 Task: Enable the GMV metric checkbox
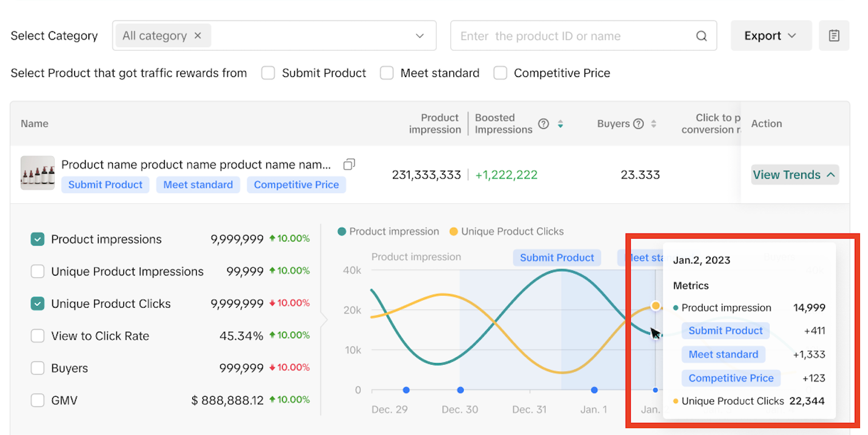click(38, 401)
